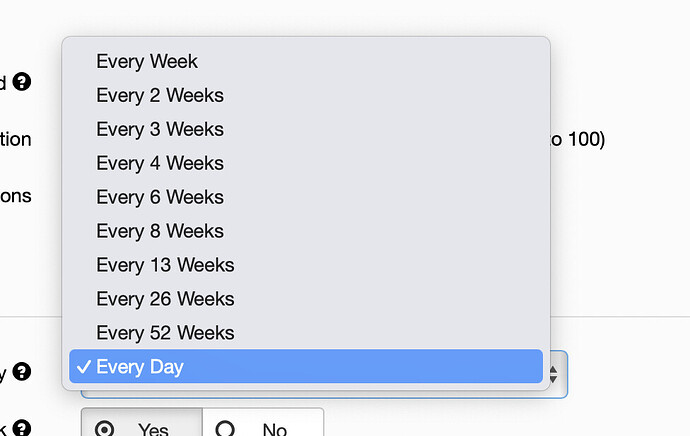The height and width of the screenshot is (436, 690).
Task: Click the select field border under the list
Action: point(324,395)
